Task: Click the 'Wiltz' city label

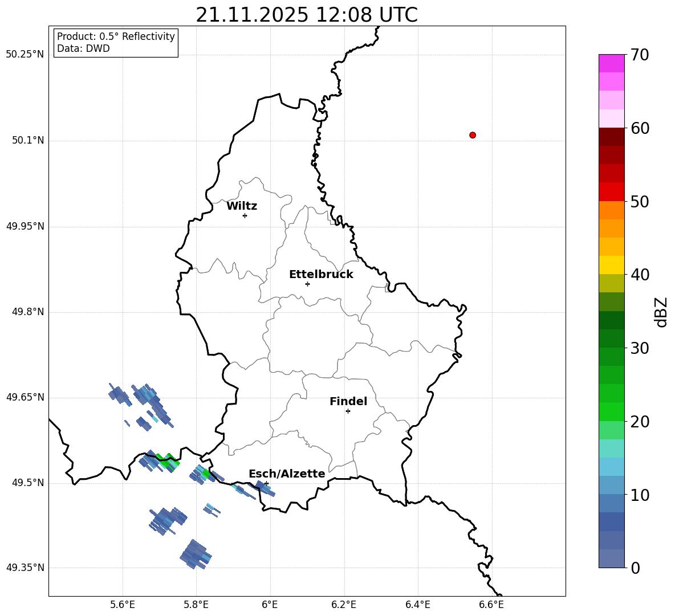Action: point(242,206)
